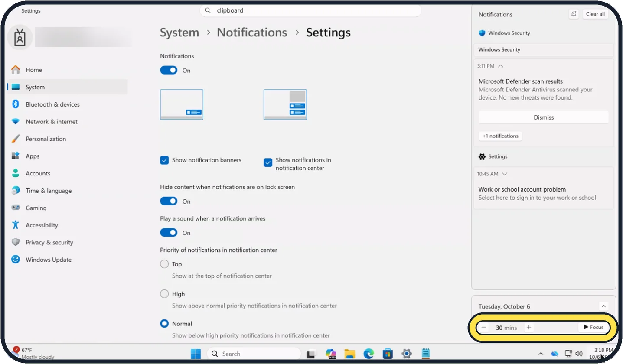Open Apps settings category
623x364 pixels.
(33, 156)
